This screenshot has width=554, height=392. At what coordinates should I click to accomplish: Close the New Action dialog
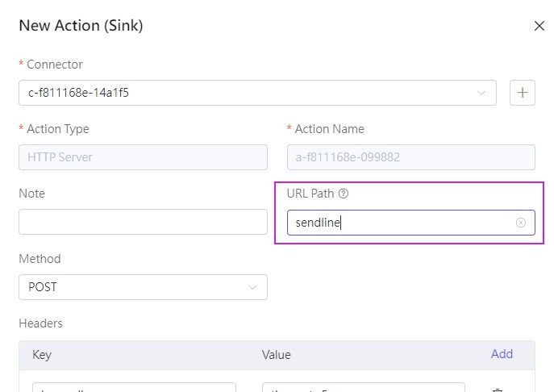click(x=539, y=26)
